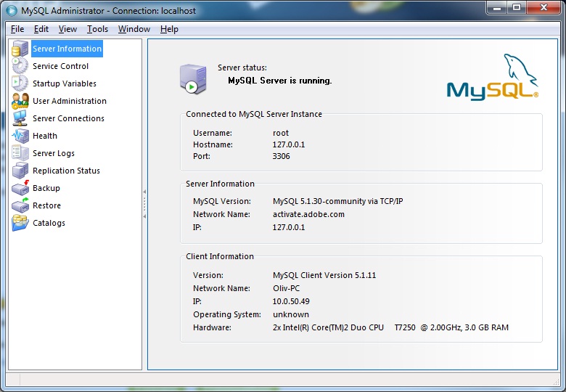Open the Window menu
Image resolution: width=566 pixels, height=392 pixels.
pos(134,29)
